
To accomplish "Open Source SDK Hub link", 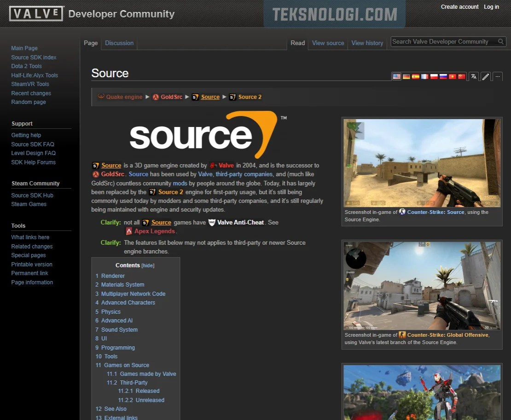I will point(32,196).
